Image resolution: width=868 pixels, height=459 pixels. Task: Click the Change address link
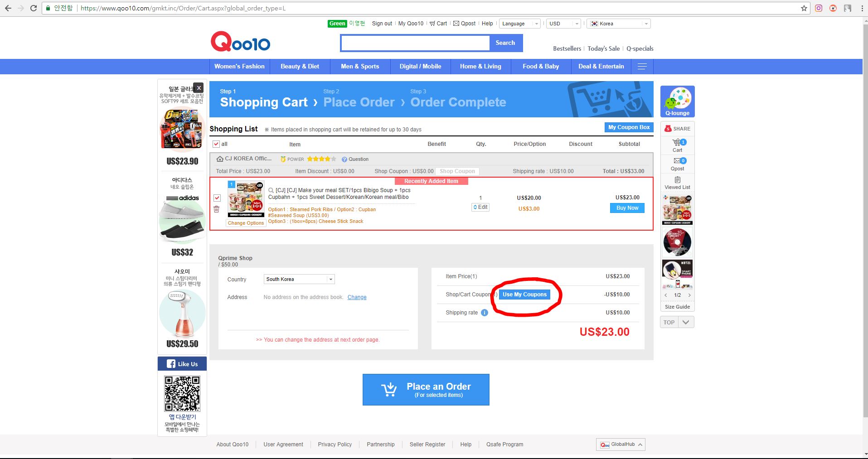(357, 297)
